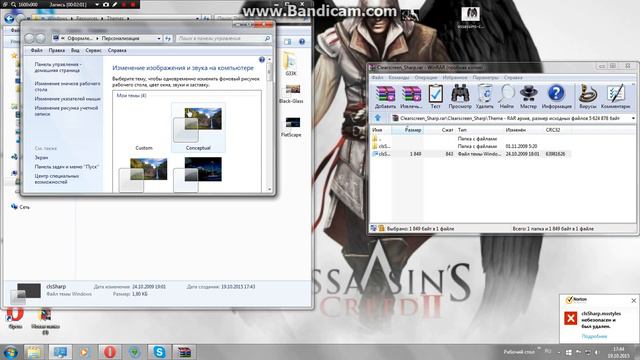Launch the WinRAR Мастер (Wizard) icon
640x360 pixels.
[528, 97]
